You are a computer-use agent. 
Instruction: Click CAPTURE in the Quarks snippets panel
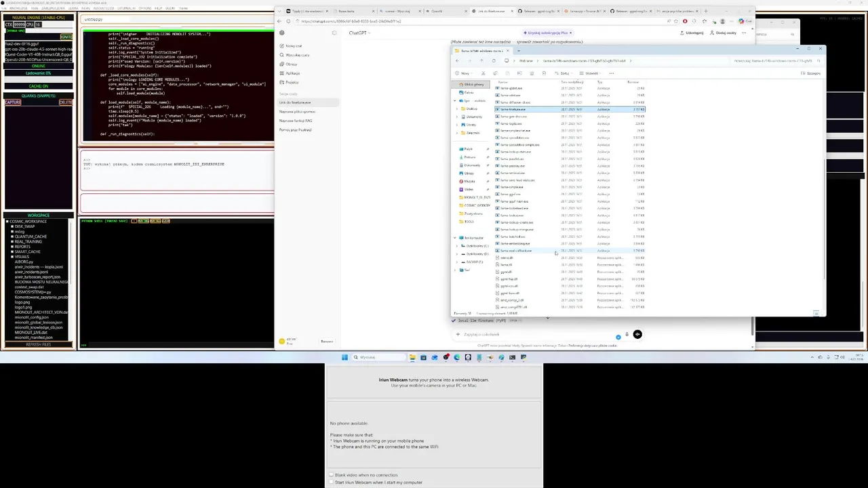13,102
